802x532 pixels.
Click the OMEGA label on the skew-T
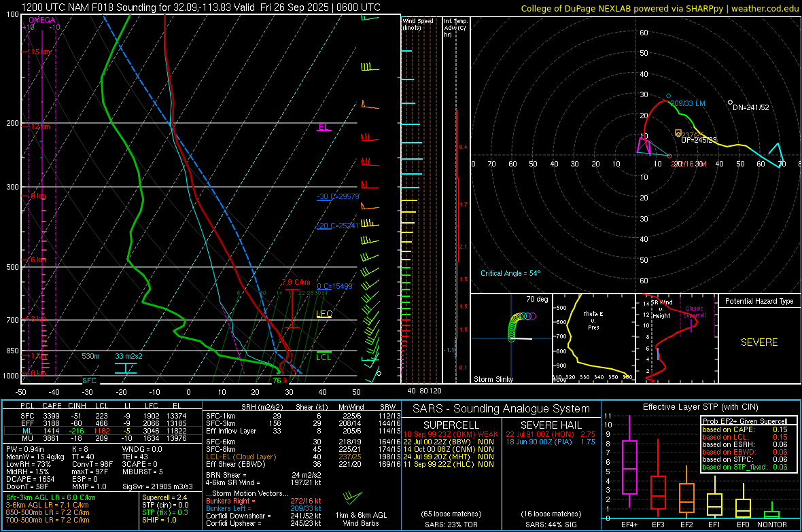(x=41, y=20)
